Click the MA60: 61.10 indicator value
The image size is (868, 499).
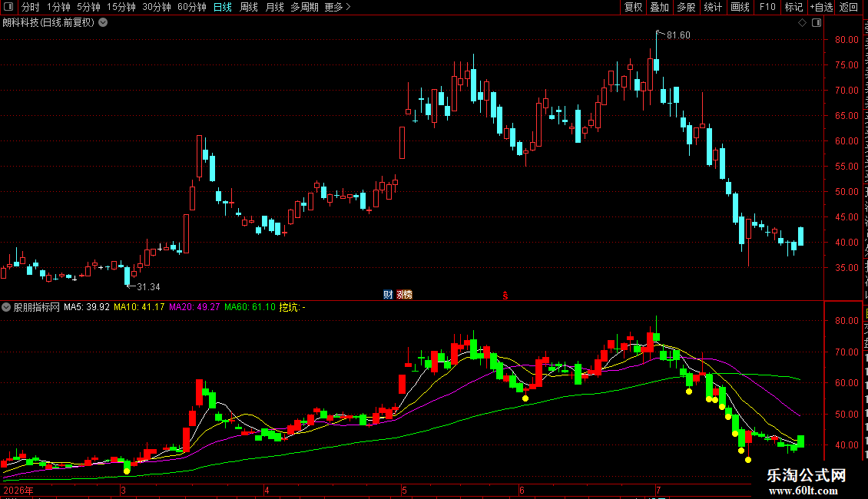(250, 307)
